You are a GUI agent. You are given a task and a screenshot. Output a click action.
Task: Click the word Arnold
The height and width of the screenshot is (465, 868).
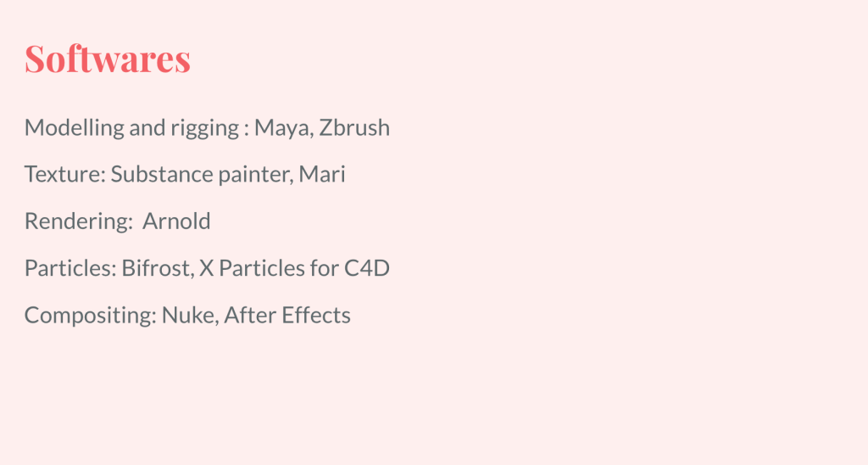[176, 221]
